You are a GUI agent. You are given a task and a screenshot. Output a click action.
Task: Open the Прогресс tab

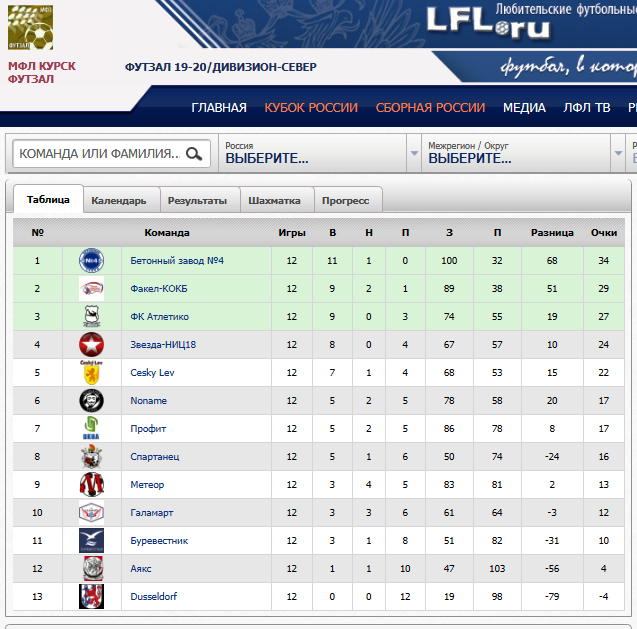345,200
